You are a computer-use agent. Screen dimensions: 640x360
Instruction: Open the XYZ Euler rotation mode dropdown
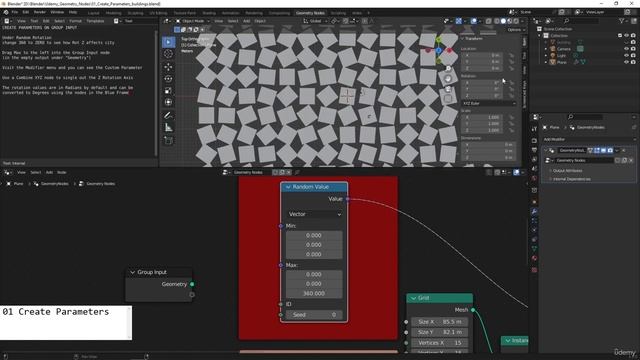(489, 104)
